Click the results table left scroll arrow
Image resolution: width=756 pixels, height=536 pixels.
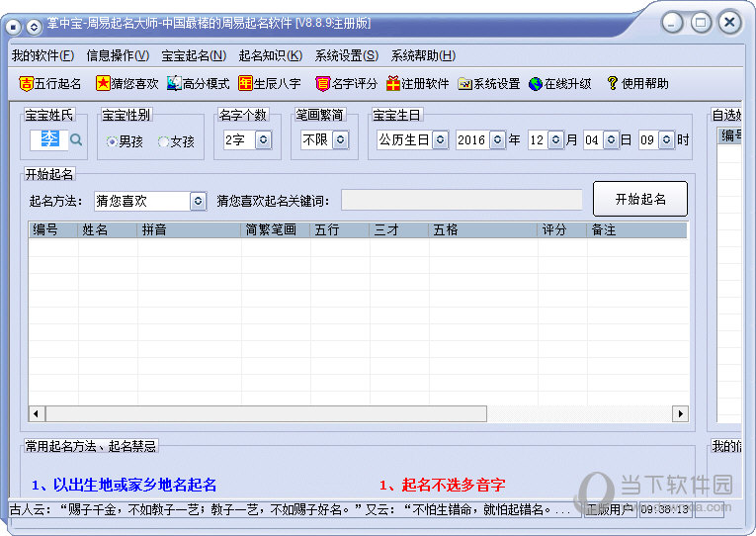(37, 414)
